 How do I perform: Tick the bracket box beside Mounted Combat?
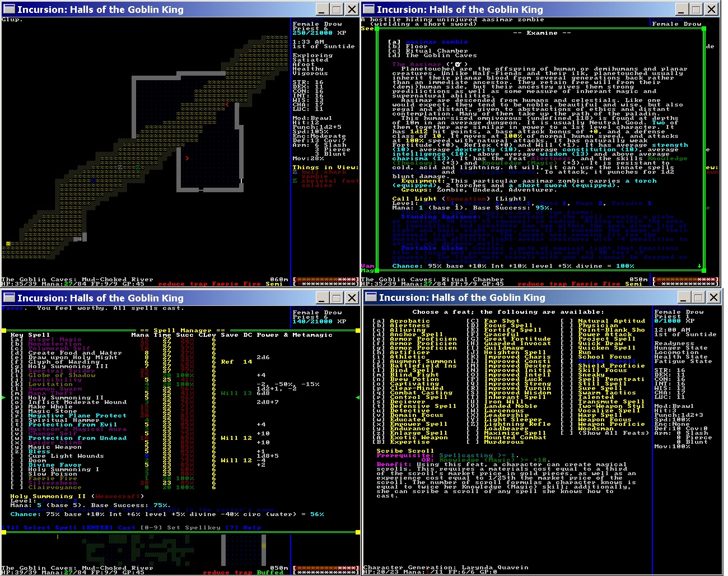tap(473, 438)
